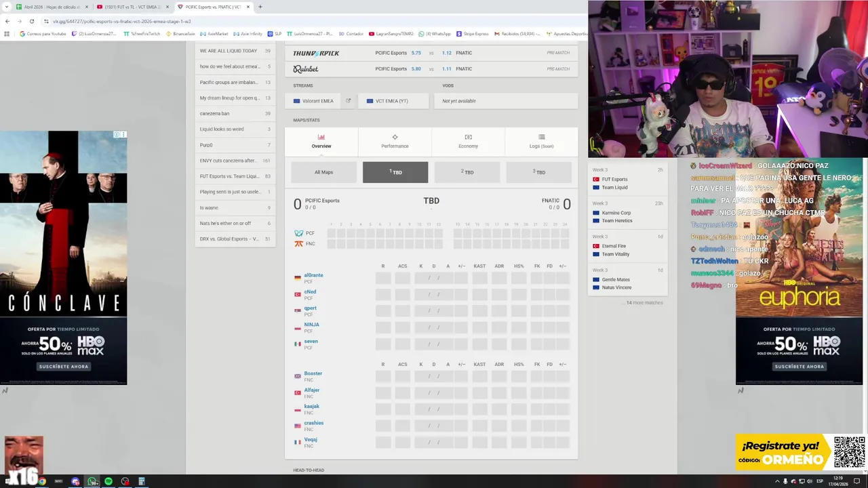The image size is (868, 488).
Task: Open a new browser tab
Action: (260, 7)
